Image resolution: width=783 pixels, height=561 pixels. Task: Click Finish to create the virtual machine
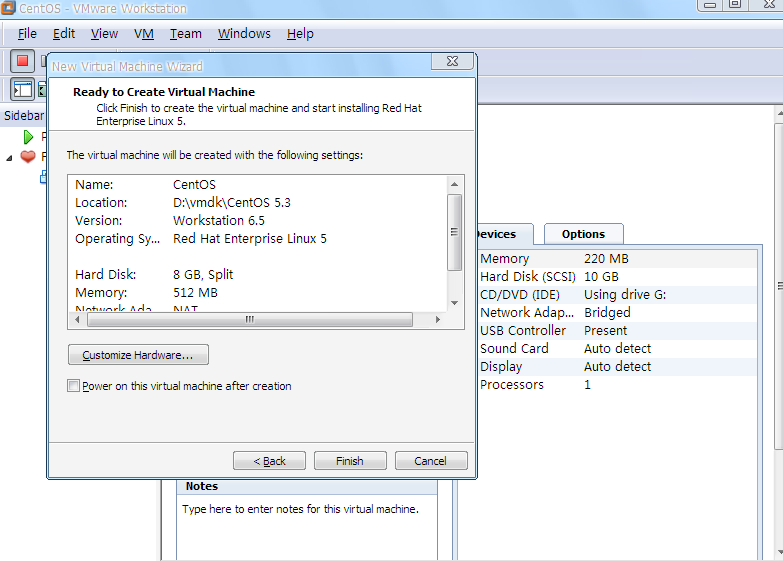click(350, 461)
